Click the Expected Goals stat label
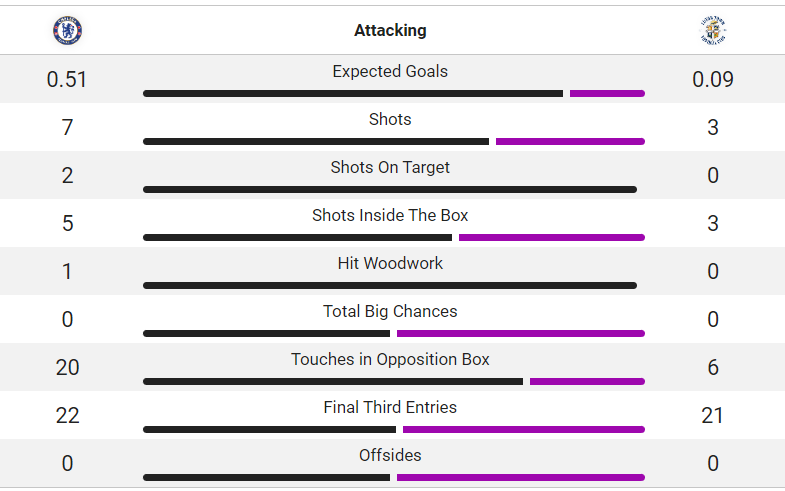Viewport: 785px width, 491px height. 390,71
